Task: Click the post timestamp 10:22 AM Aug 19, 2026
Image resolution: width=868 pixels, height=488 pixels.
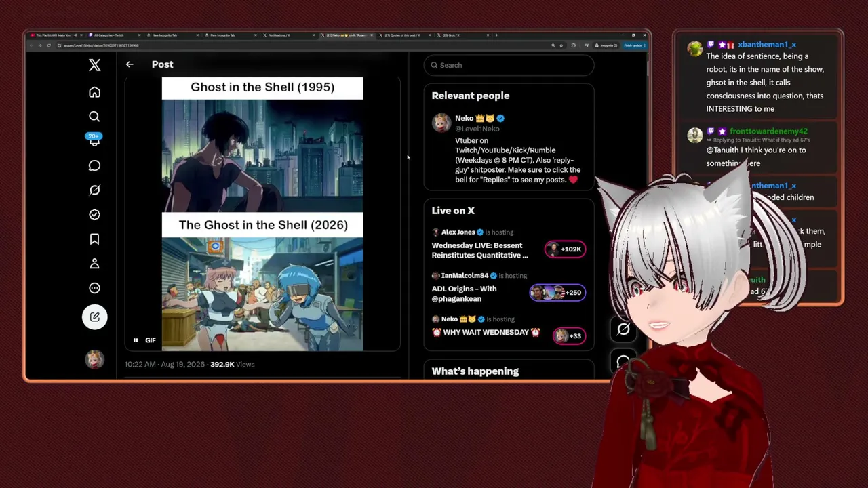Action: pyautogui.click(x=165, y=364)
